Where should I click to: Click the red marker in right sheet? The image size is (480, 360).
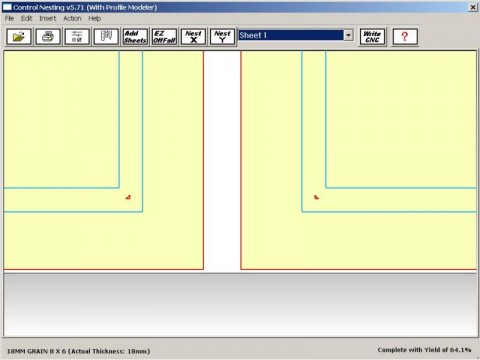point(316,197)
